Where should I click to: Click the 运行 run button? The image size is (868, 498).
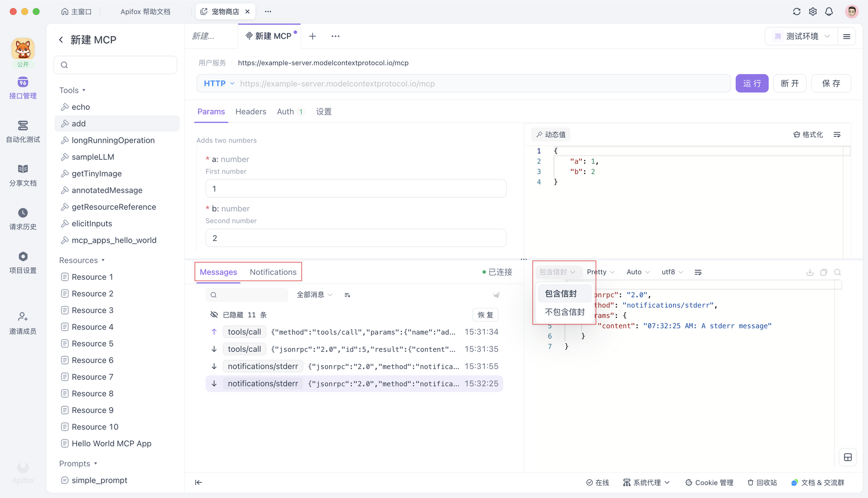click(x=752, y=83)
